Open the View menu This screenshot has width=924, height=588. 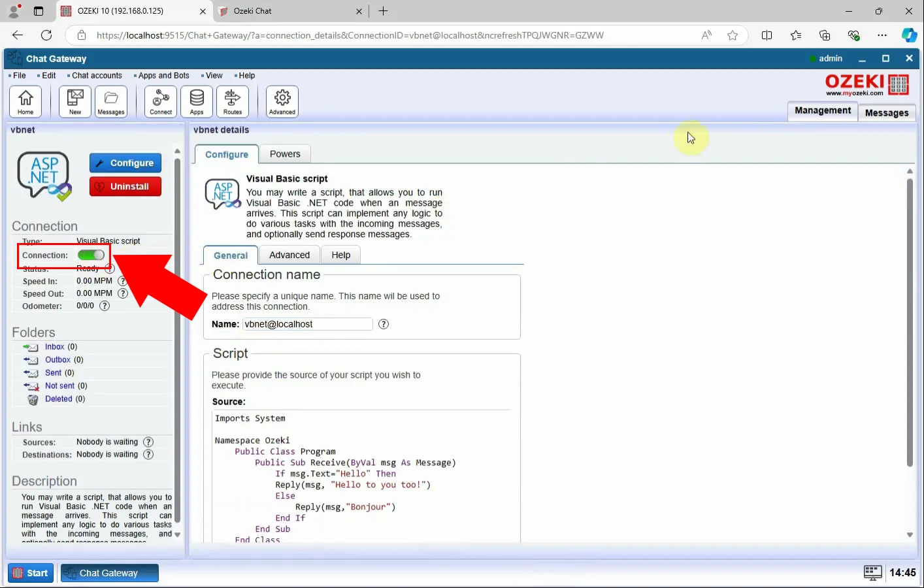pyautogui.click(x=214, y=76)
